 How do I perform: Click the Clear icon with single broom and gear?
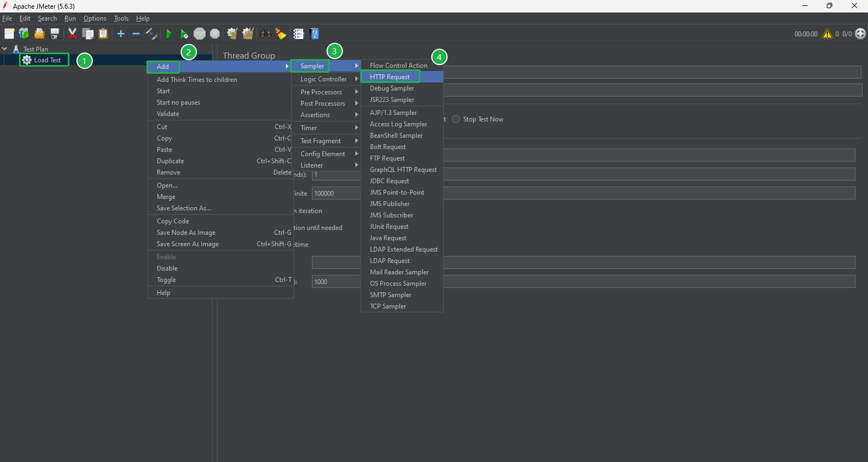point(232,34)
